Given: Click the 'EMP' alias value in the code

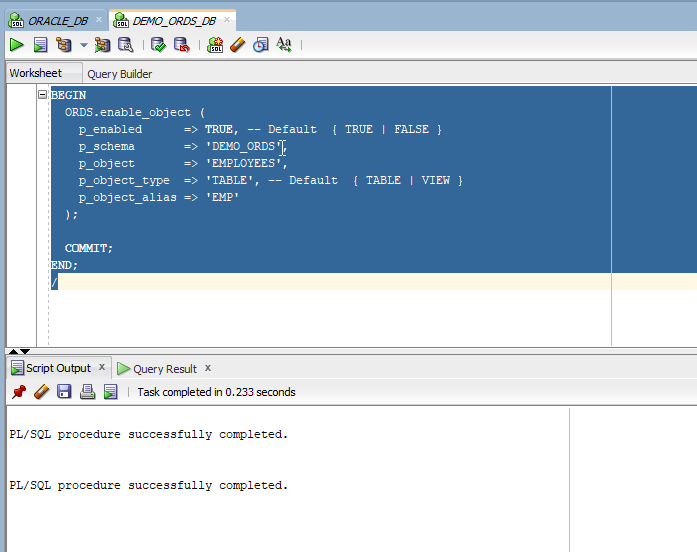Looking at the screenshot, I should coord(222,197).
